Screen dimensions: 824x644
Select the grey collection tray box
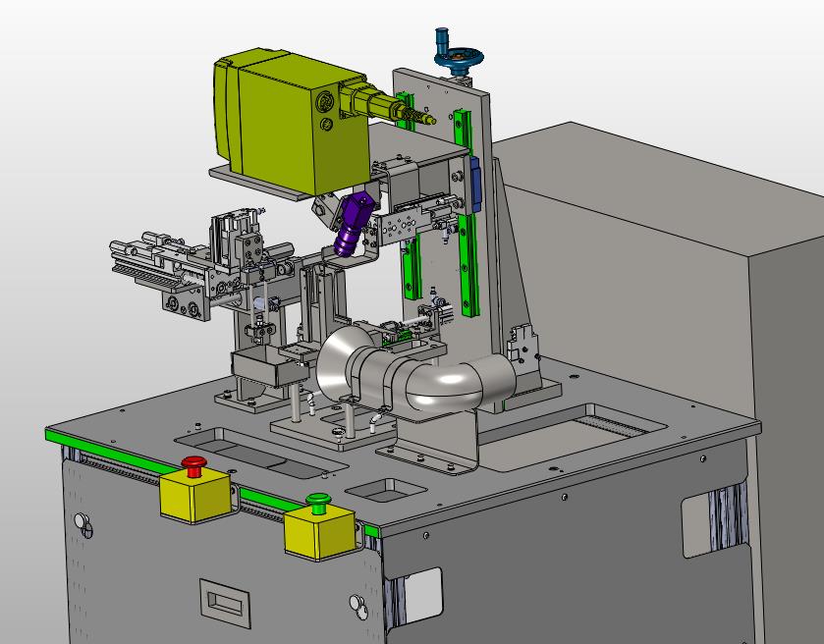point(269,366)
